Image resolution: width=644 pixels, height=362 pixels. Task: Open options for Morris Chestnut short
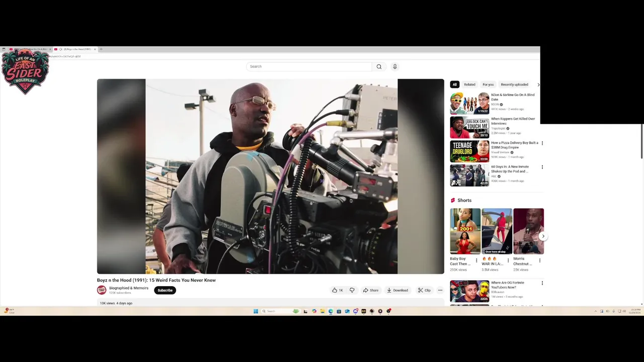click(540, 260)
